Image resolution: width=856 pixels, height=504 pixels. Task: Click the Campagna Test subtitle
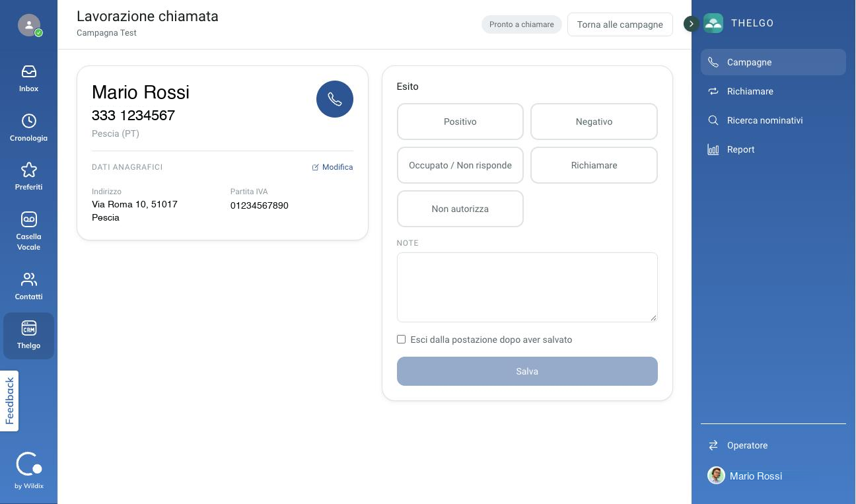[106, 33]
